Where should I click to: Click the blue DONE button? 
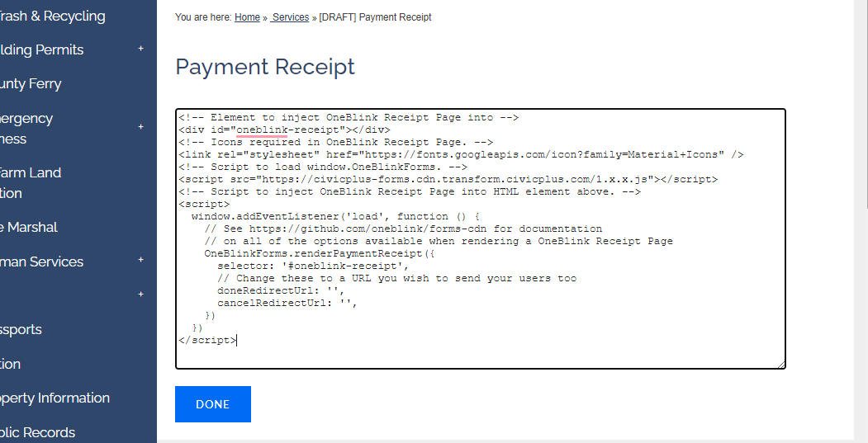click(x=212, y=404)
